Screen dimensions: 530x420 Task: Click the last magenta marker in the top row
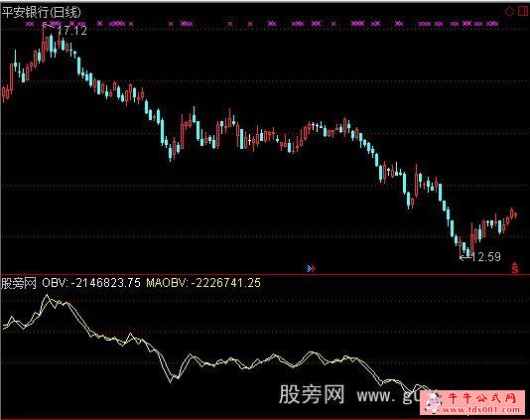[492, 24]
